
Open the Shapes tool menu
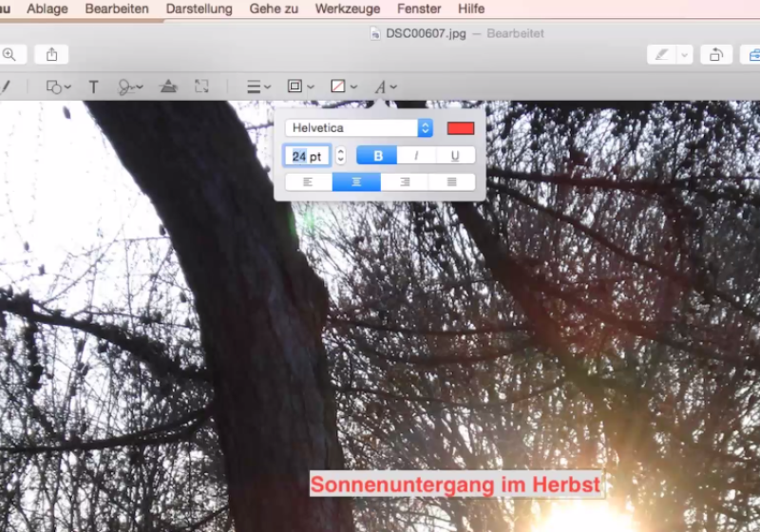coord(59,86)
